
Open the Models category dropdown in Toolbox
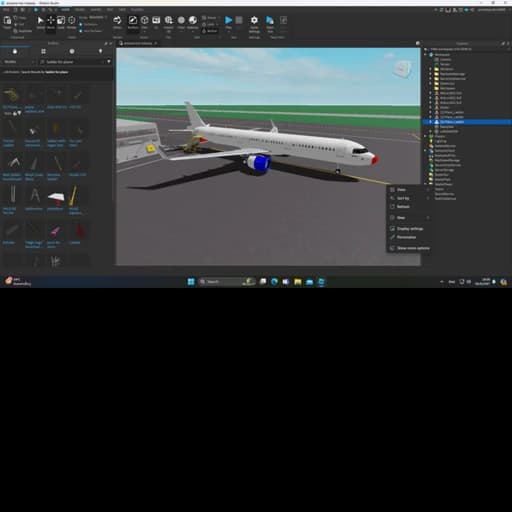[x=18, y=62]
